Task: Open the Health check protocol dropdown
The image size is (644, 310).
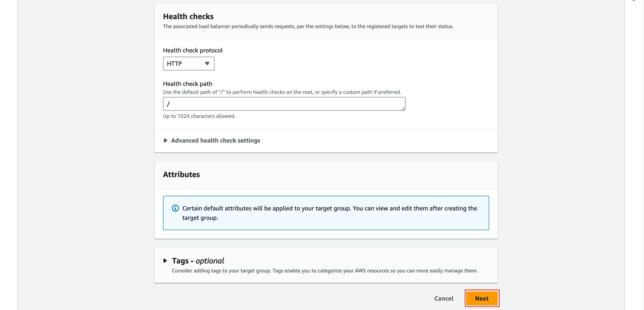Action: coord(188,64)
